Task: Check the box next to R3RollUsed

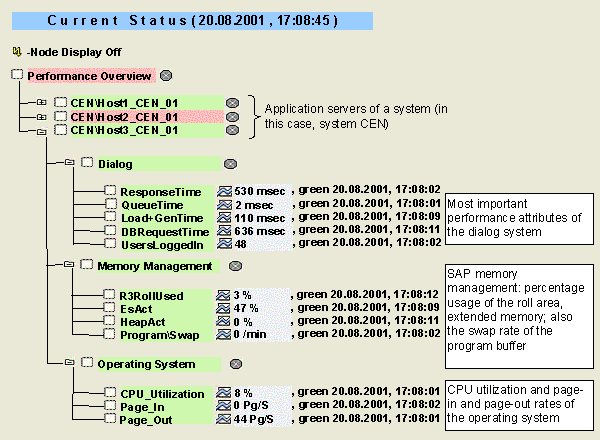Action: [111, 295]
